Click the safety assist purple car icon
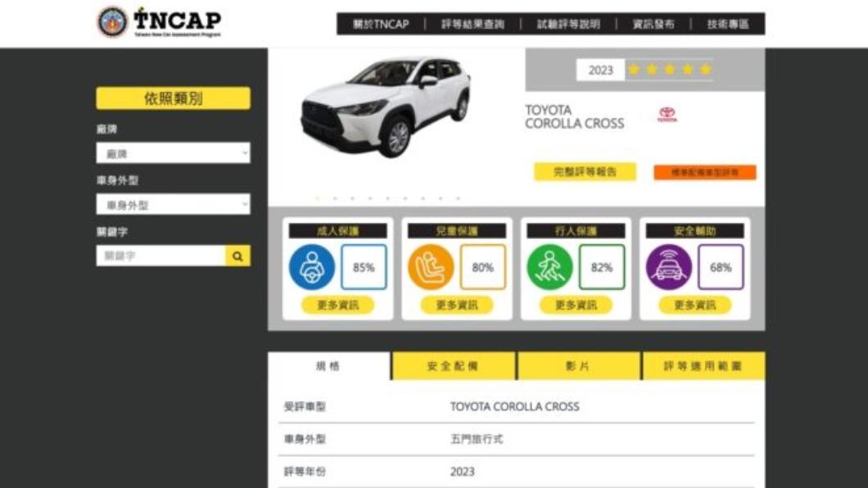868x488 pixels. click(669, 267)
